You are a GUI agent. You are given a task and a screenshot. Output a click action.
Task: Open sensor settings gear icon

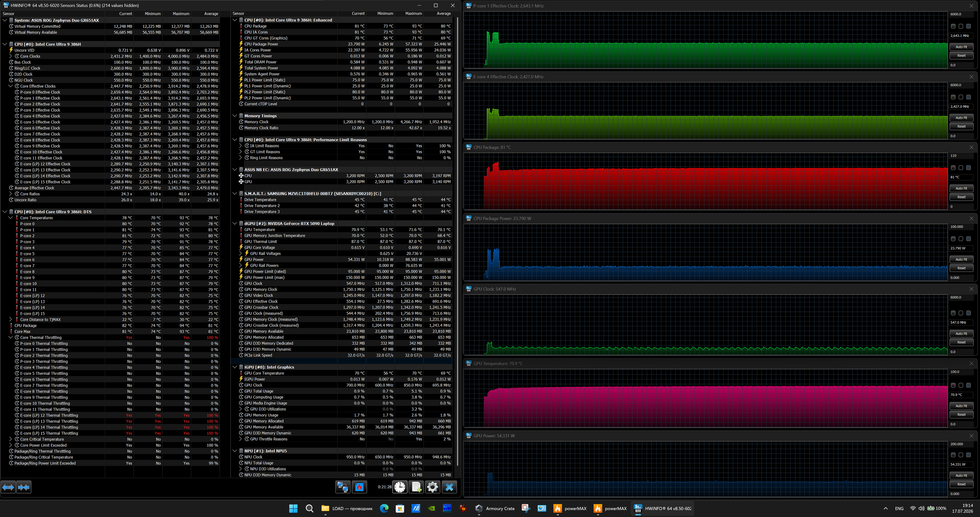433,487
